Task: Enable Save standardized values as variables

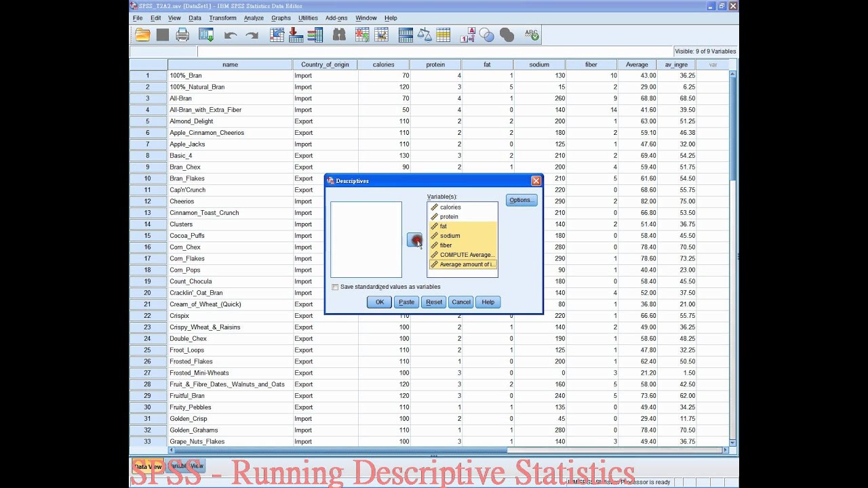Action: pos(335,287)
